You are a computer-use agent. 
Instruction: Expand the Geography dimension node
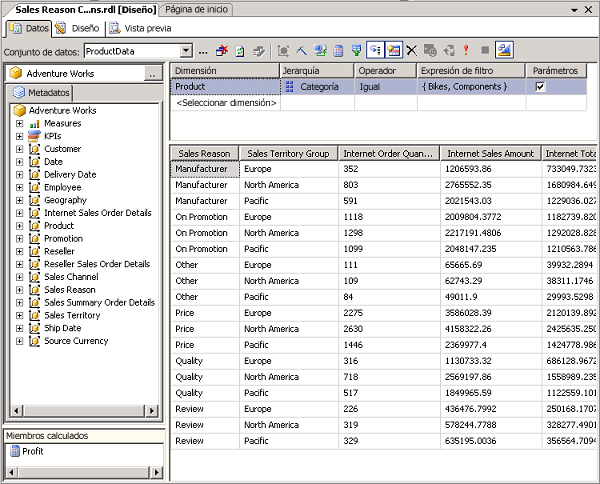(x=19, y=200)
